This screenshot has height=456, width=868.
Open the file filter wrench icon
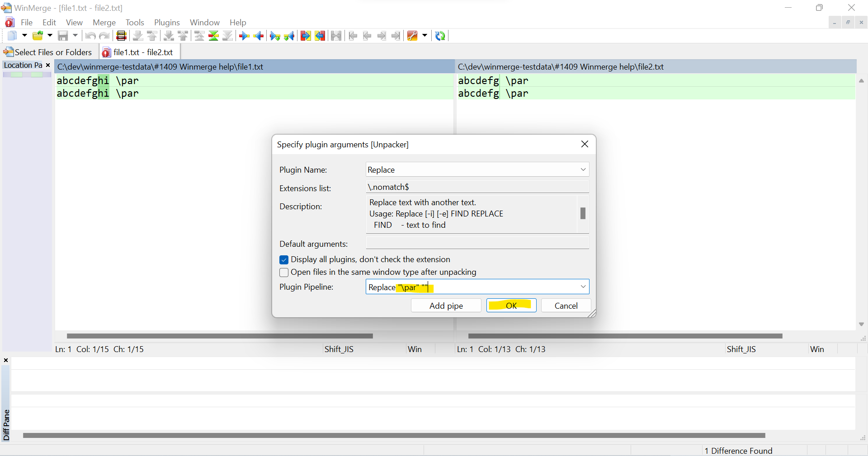412,36
